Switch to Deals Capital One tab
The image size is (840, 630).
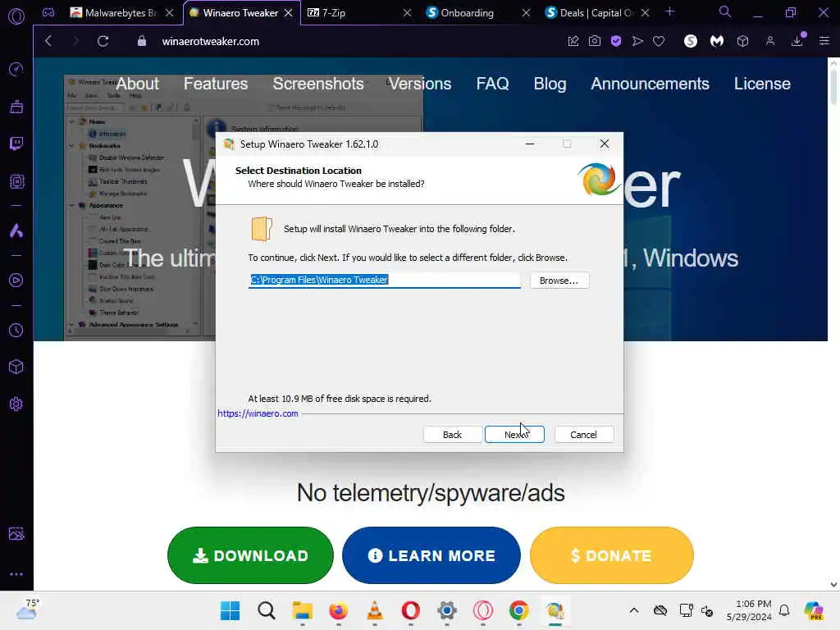point(588,13)
